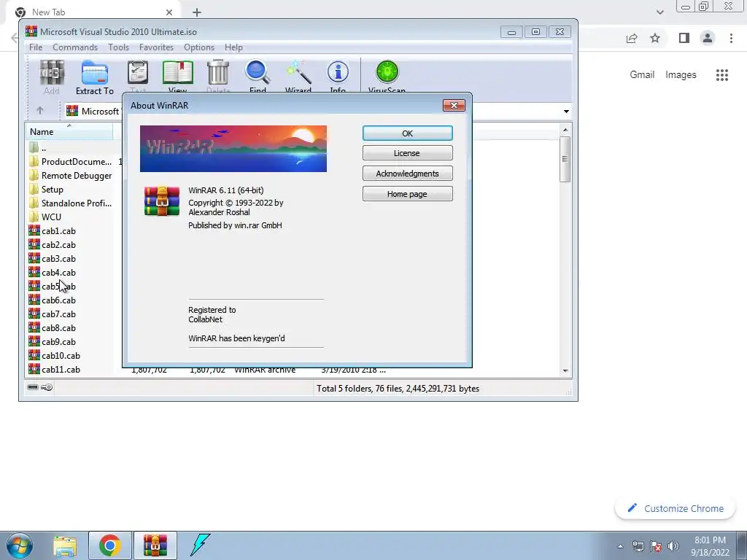Click the WinRAR taskbar icon
This screenshot has width=747, height=560.
[x=155, y=545]
